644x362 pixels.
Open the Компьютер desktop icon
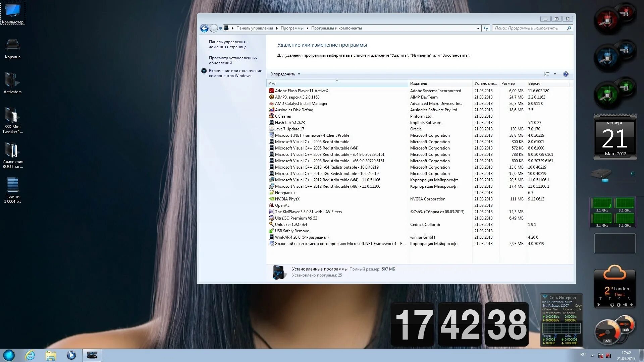coord(13,13)
